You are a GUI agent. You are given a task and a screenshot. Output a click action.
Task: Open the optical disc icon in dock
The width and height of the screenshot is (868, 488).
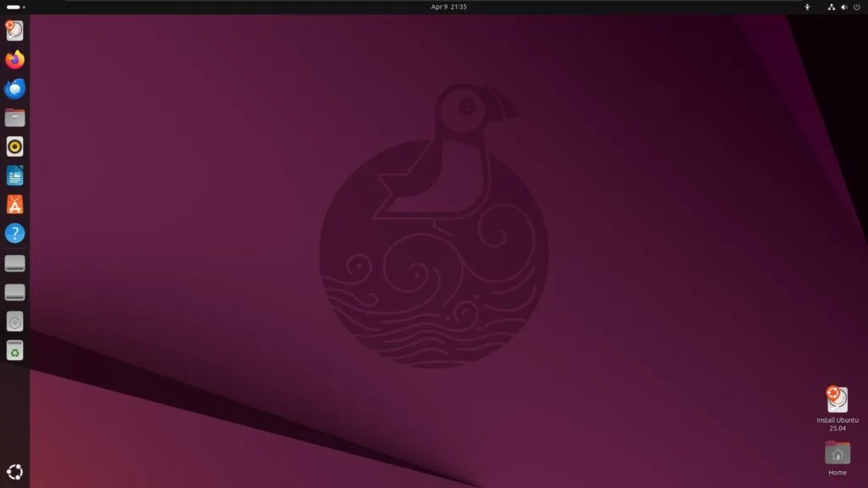[x=15, y=321]
